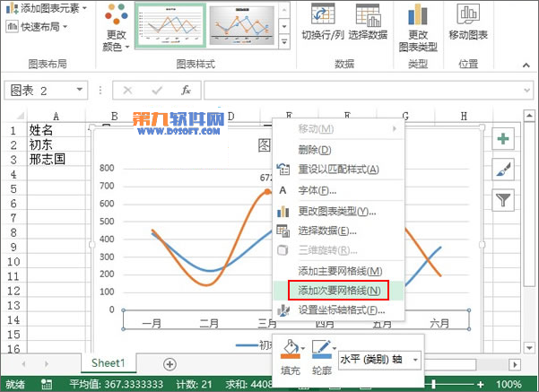Click the status bar average value 平均值
This screenshot has height=392, width=539.
coord(117,384)
